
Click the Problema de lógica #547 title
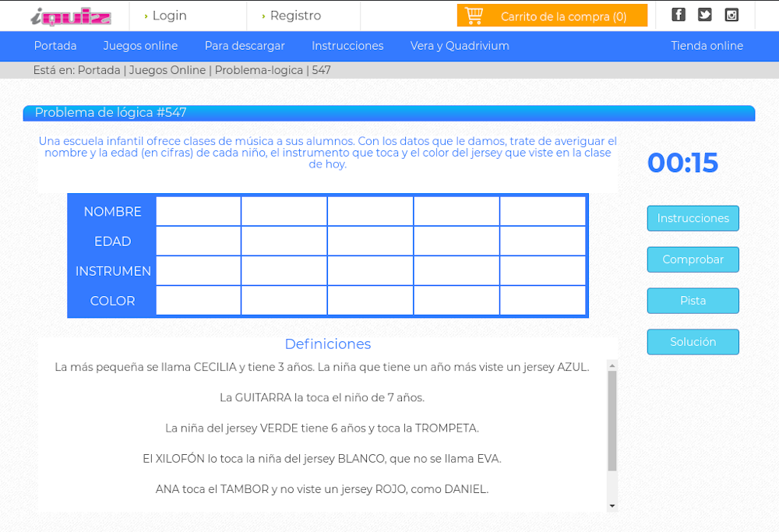pos(111,112)
